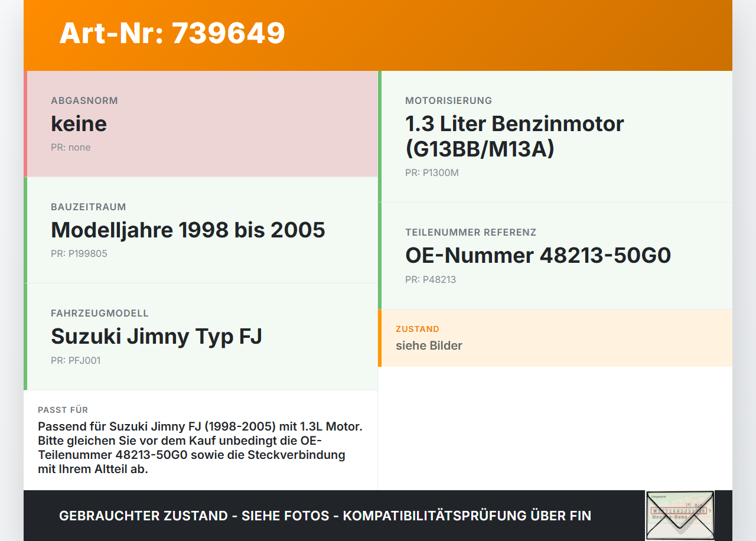
Task: Select 'Suzuki Jimny Typ FJ' value
Action: tap(157, 336)
